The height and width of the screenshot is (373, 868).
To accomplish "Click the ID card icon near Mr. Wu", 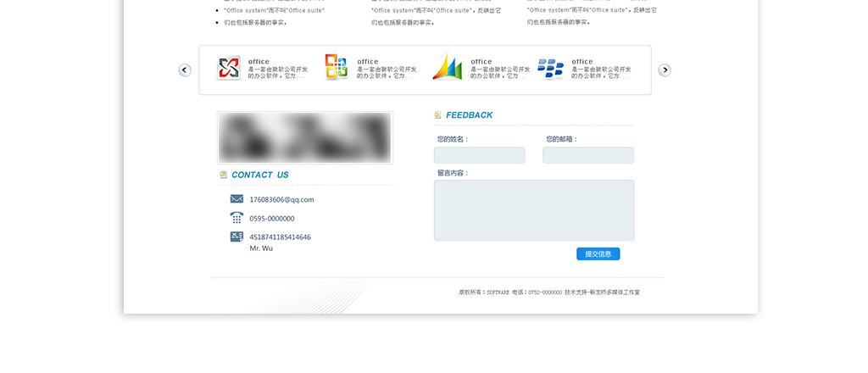I will (x=236, y=237).
